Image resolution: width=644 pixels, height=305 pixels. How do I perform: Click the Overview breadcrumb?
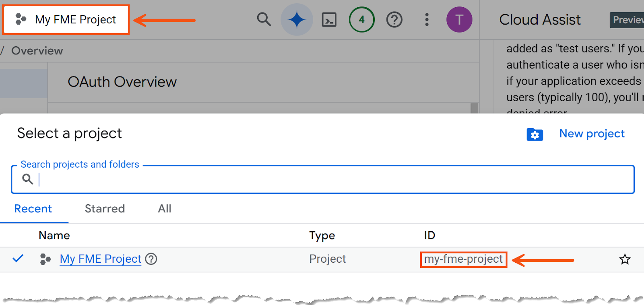37,51
